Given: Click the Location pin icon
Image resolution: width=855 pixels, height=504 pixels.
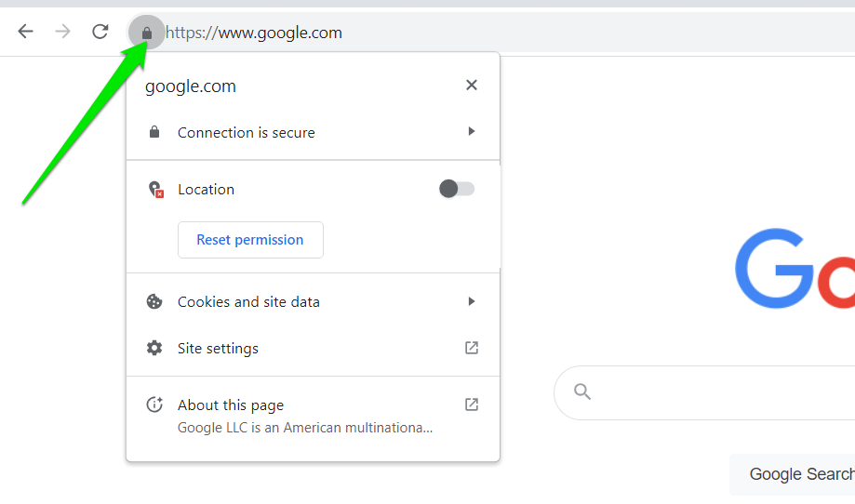Looking at the screenshot, I should pos(155,190).
